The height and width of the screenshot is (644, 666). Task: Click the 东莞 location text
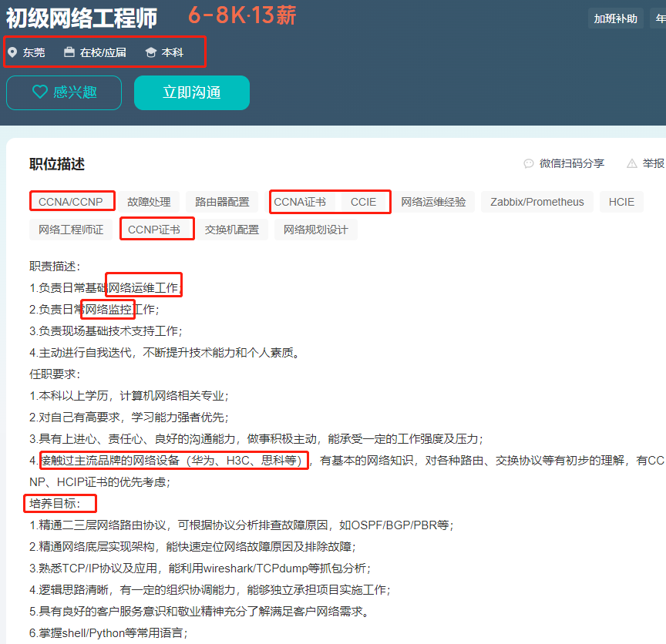[34, 52]
